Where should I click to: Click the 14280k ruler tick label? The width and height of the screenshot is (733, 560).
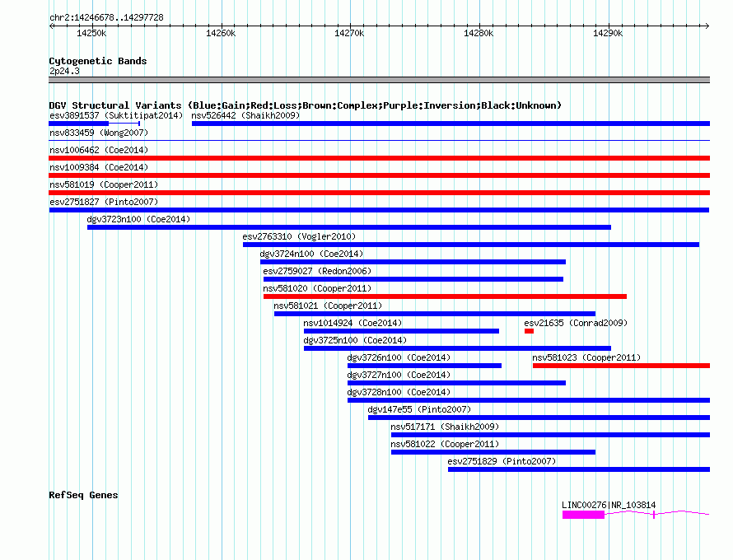[479, 33]
